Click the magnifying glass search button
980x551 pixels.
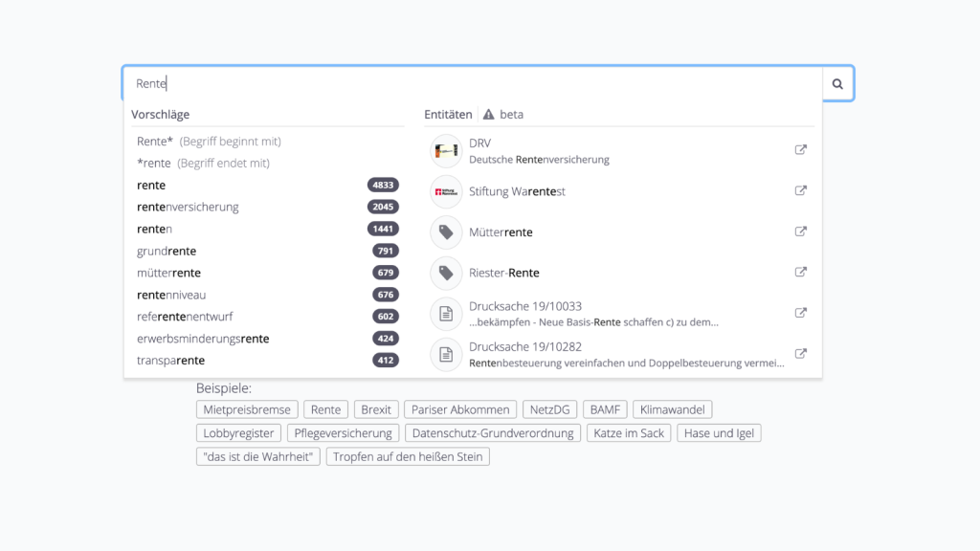click(837, 84)
